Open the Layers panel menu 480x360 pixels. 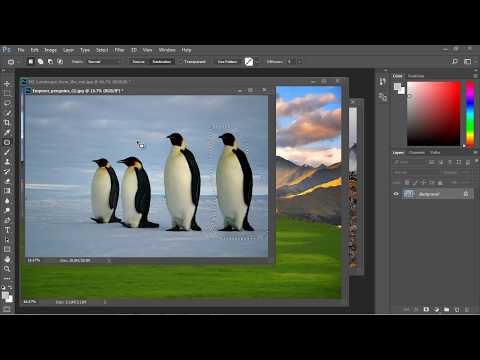[x=475, y=152]
